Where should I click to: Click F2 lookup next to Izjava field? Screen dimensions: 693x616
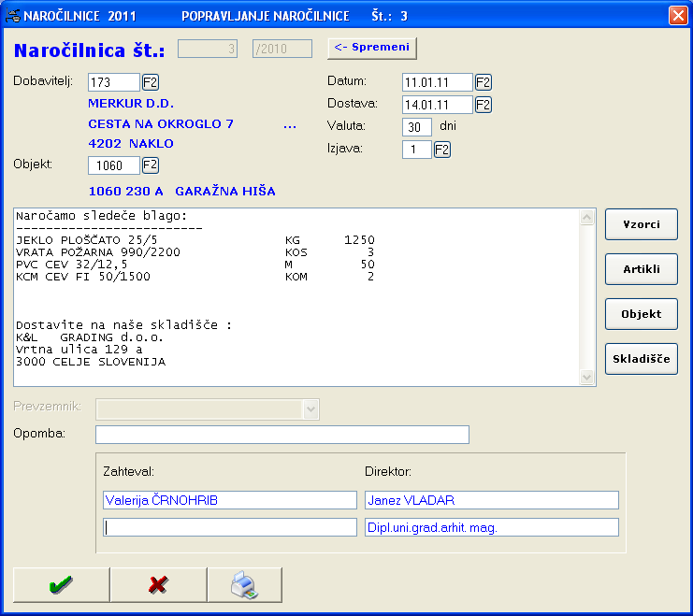pyautogui.click(x=442, y=150)
